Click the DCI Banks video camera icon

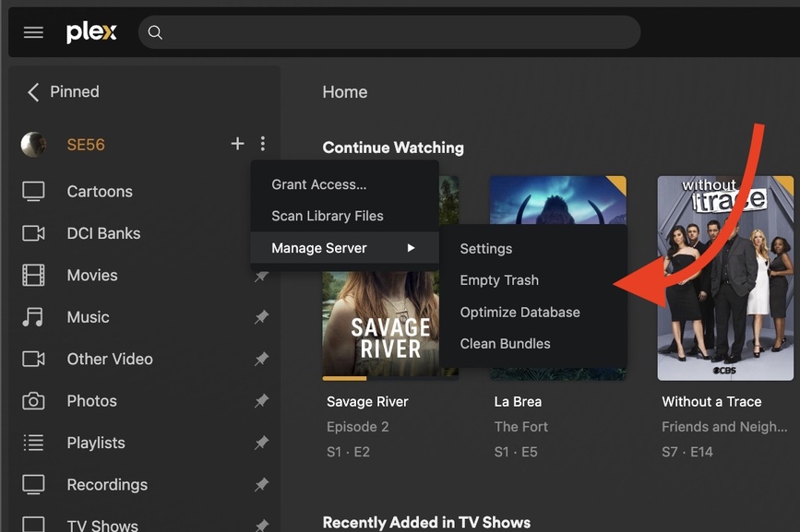[x=33, y=233]
